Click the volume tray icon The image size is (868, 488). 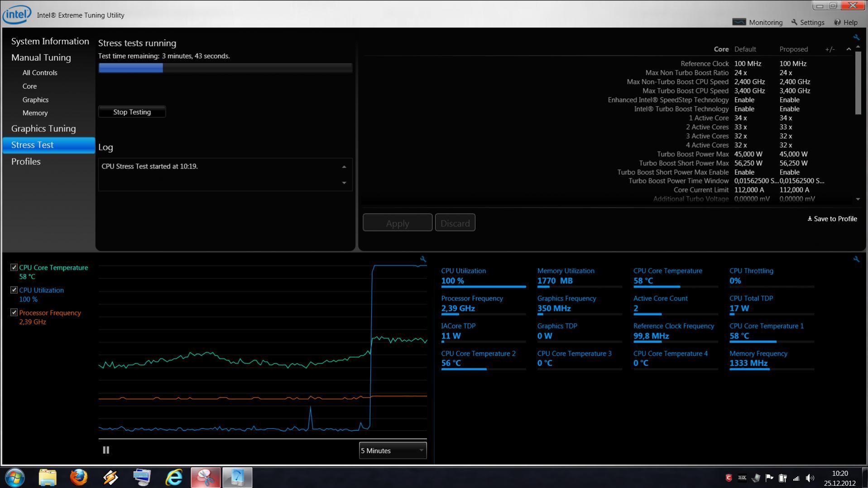(810, 478)
